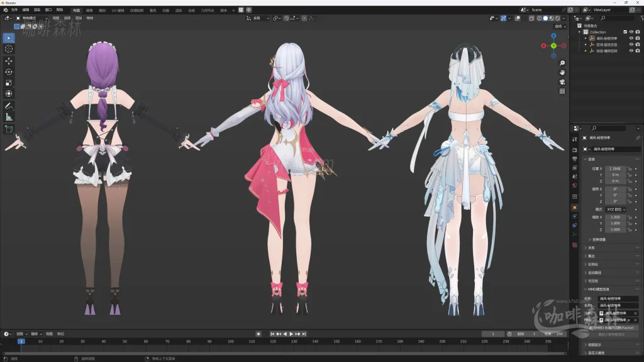The height and width of the screenshot is (362, 644).
Task: Open the Object Constraints properties tab
Action: (575, 226)
